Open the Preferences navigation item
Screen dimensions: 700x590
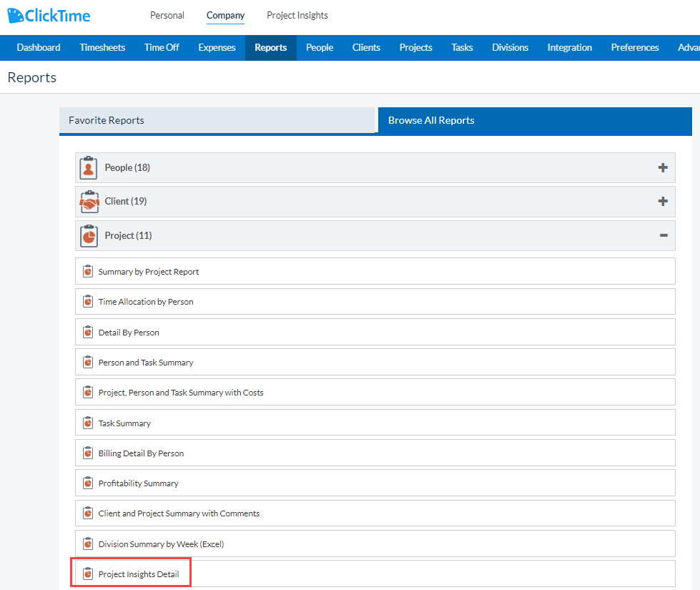tap(634, 47)
